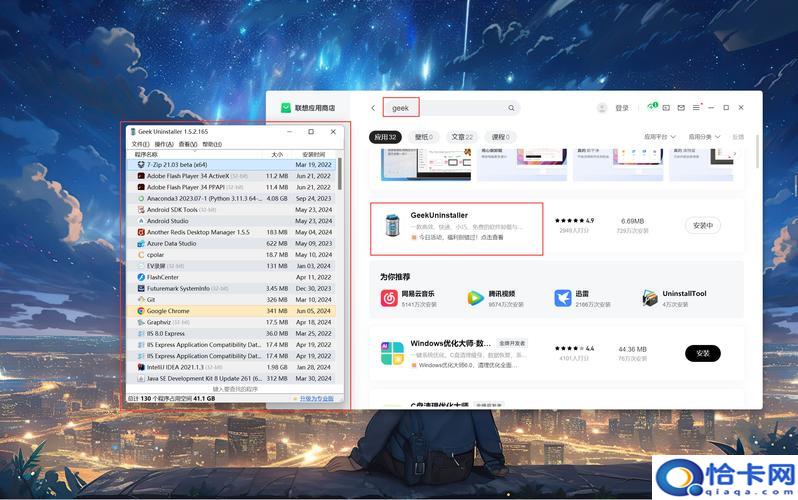The image size is (798, 500).
Task: Click the 今日活动 promotion text under GeekUninstaller
Action: (461, 237)
